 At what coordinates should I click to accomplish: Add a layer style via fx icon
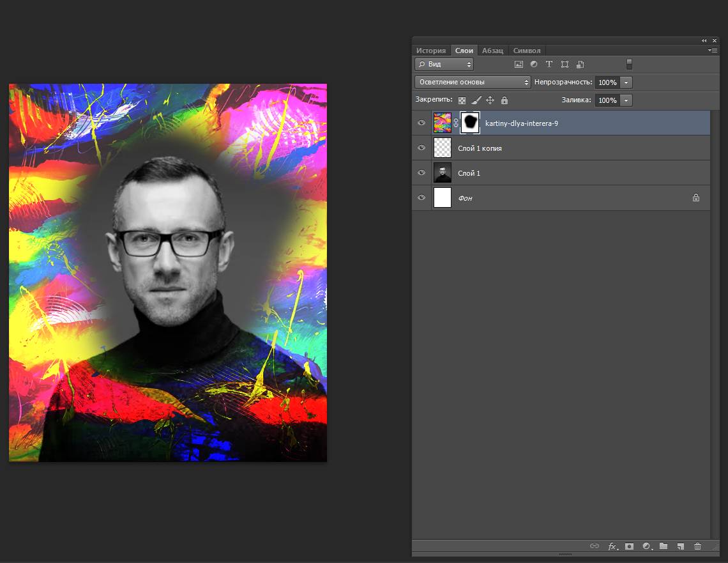(x=612, y=546)
